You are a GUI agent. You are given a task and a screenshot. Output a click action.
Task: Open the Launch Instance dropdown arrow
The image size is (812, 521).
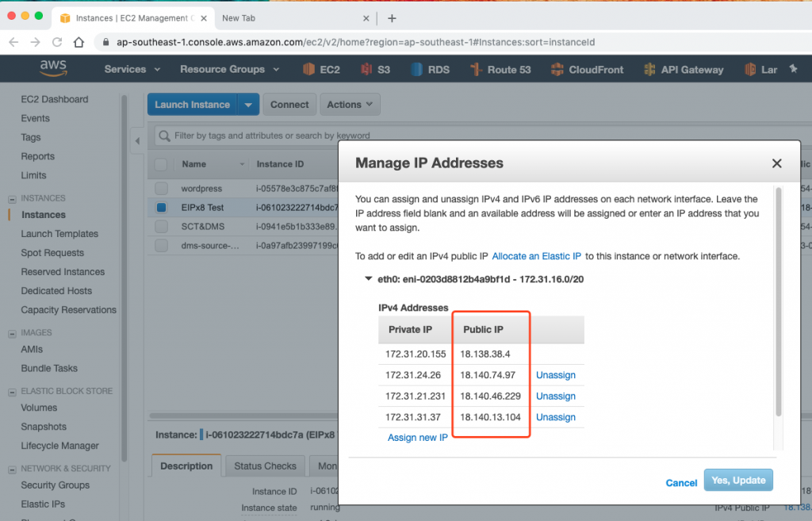(248, 105)
